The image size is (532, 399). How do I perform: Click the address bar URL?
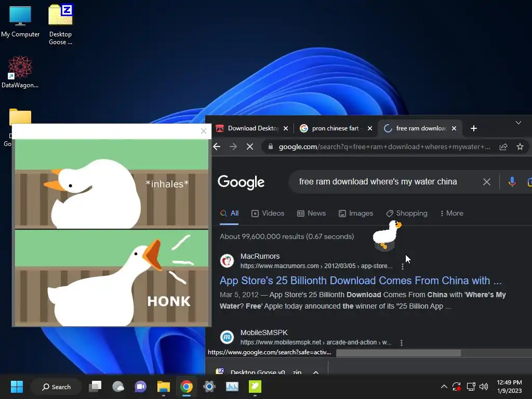384,147
